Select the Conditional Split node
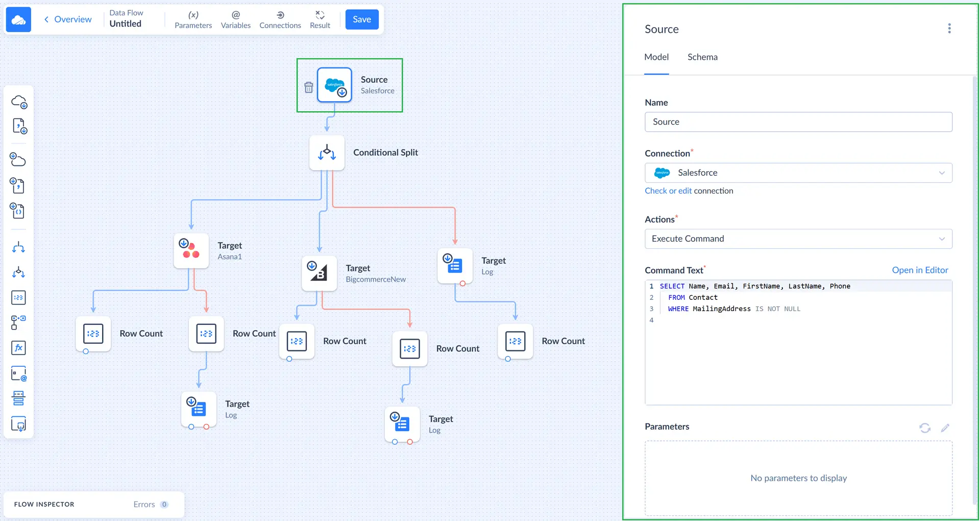The height and width of the screenshot is (521, 980). [x=327, y=153]
